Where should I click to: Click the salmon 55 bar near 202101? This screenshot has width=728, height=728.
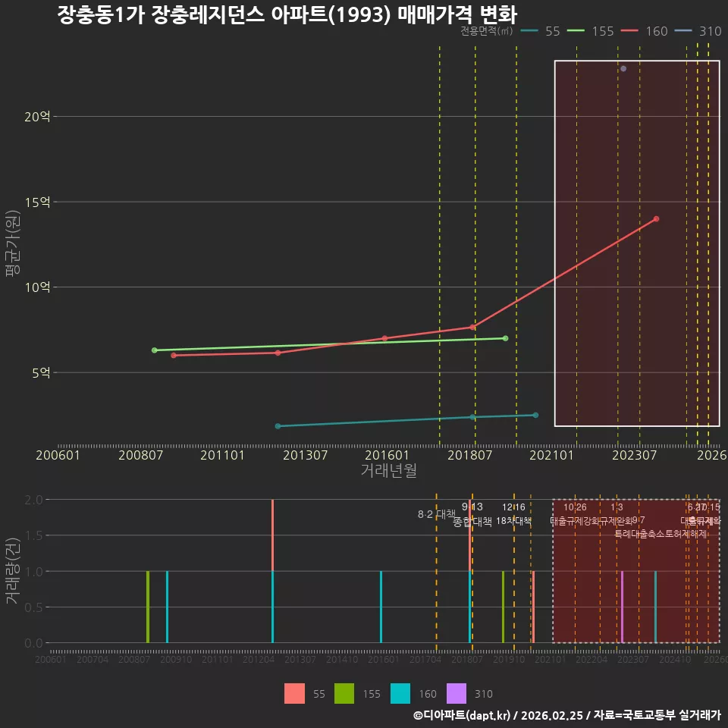[x=533, y=607]
